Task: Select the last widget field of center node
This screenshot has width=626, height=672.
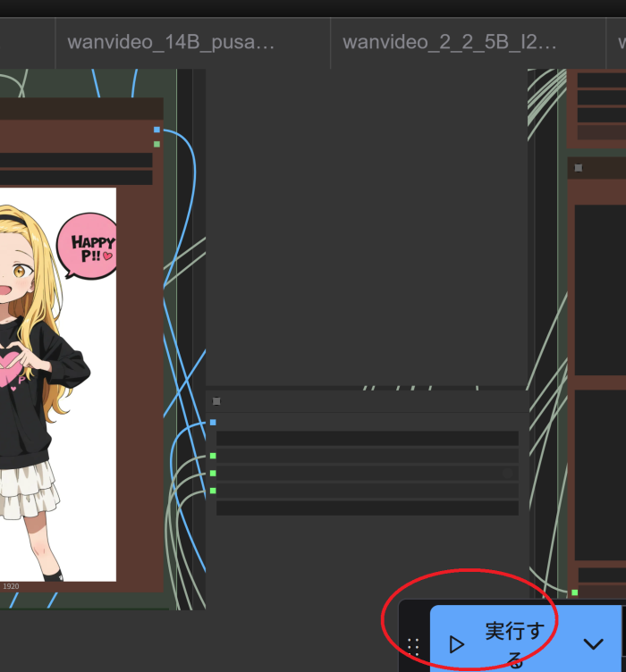Action: 368,508
